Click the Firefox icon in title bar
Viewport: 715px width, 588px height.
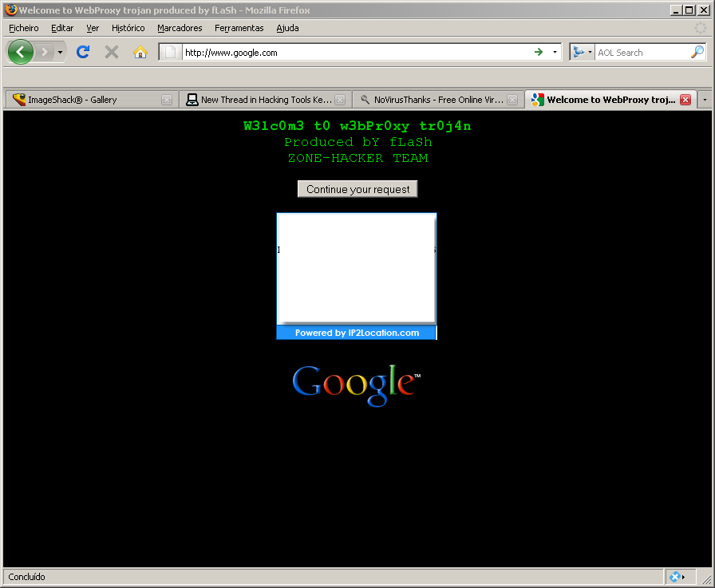tap(11, 10)
